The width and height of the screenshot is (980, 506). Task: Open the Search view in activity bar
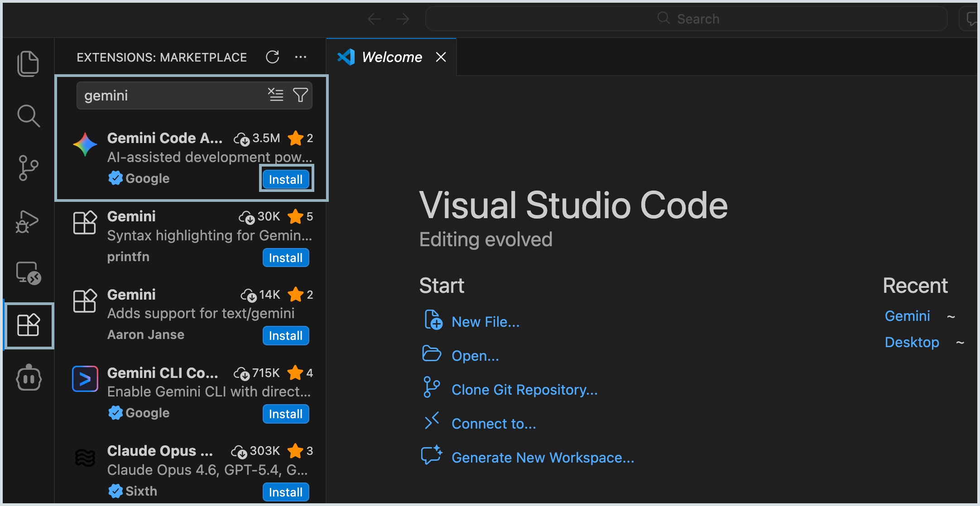(x=28, y=116)
